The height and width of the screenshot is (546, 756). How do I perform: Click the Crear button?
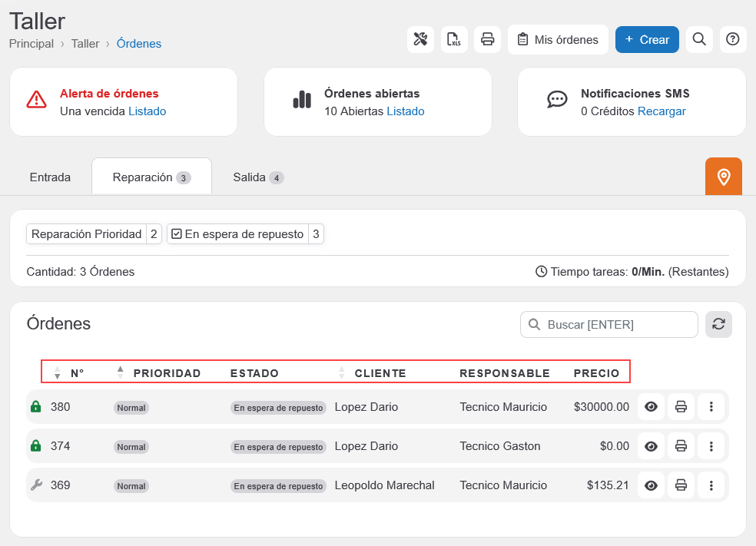click(647, 39)
